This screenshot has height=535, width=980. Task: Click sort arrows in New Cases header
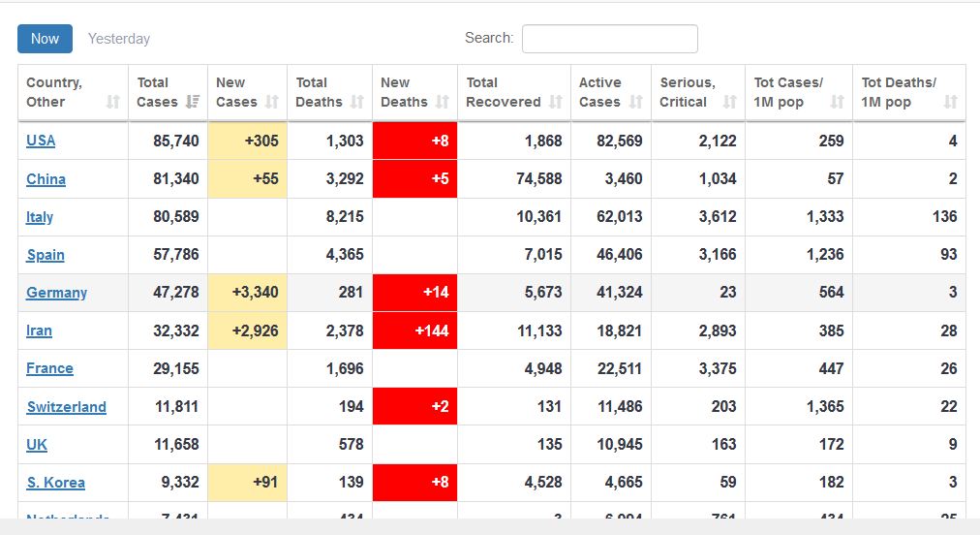[x=272, y=102]
